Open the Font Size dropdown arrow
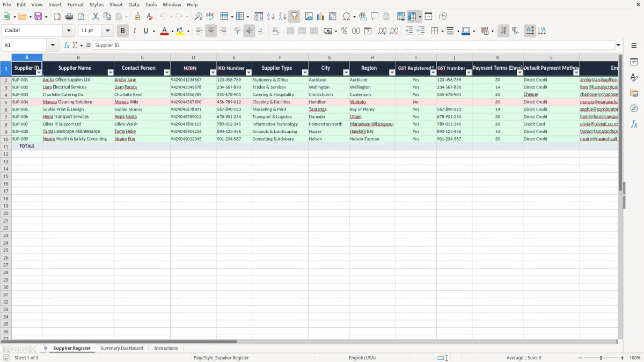644x362 pixels. [108, 31]
